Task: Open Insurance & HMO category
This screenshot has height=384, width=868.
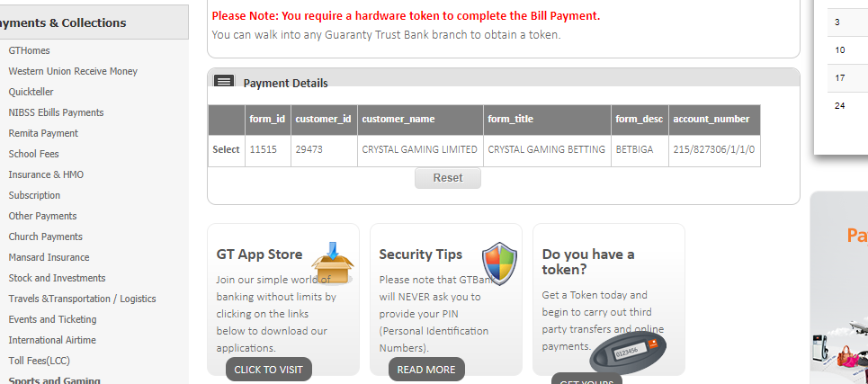Action: (46, 174)
